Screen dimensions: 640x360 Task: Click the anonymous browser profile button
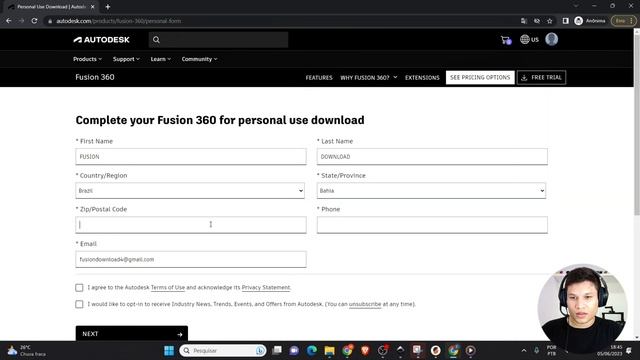coord(590,21)
